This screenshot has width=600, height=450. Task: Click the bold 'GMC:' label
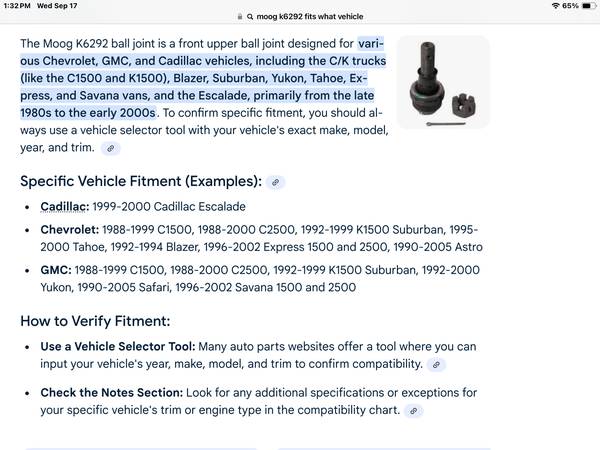pyautogui.click(x=56, y=270)
